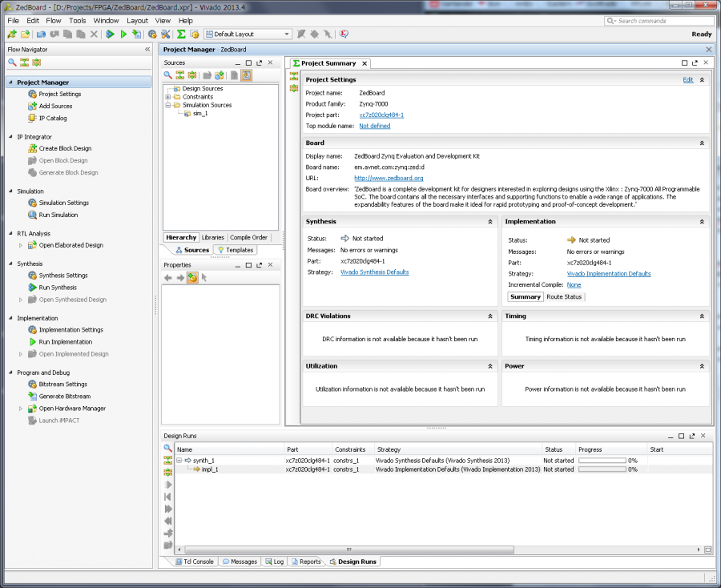Click Run Simulation in Flow Navigator

(x=58, y=215)
